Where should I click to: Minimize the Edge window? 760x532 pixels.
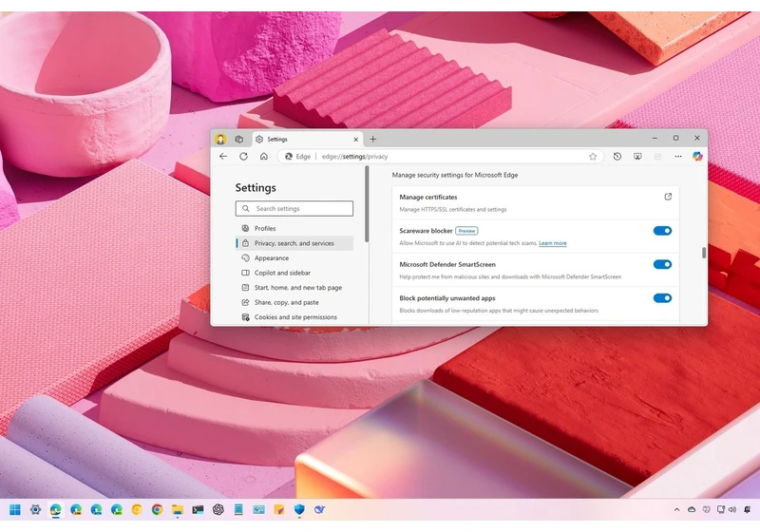[655, 138]
